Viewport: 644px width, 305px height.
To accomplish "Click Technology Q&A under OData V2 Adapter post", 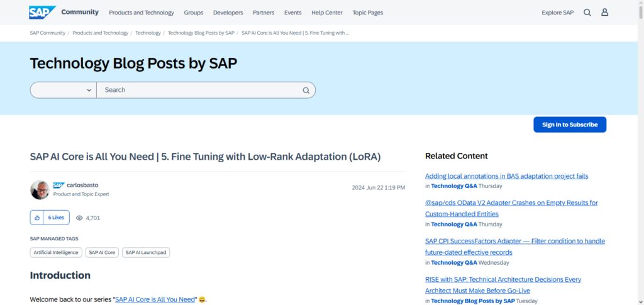I will point(454,225).
